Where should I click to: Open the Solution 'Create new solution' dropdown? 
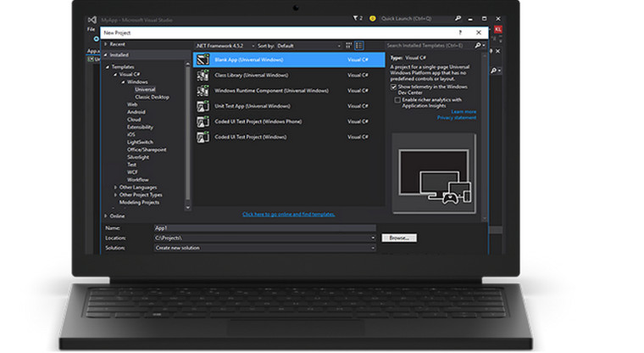click(x=373, y=248)
